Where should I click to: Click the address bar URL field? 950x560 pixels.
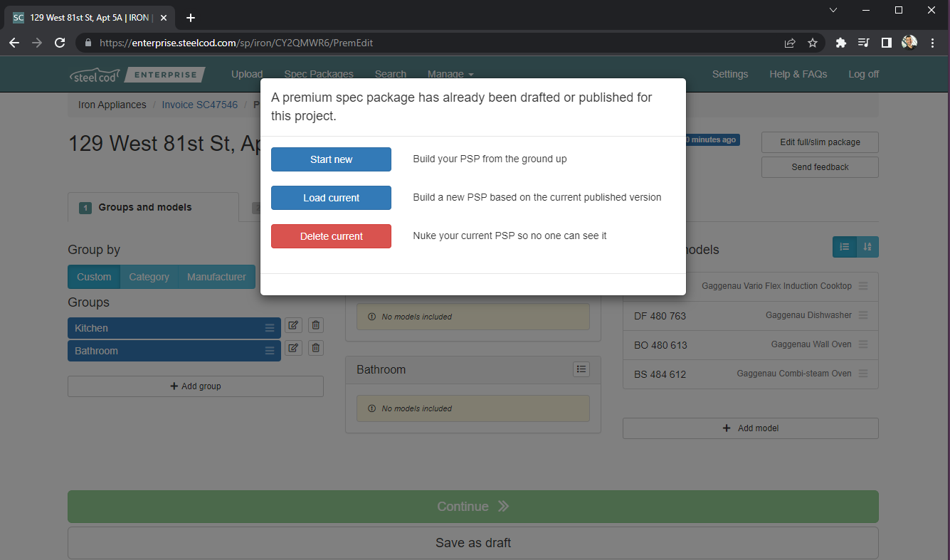point(427,43)
